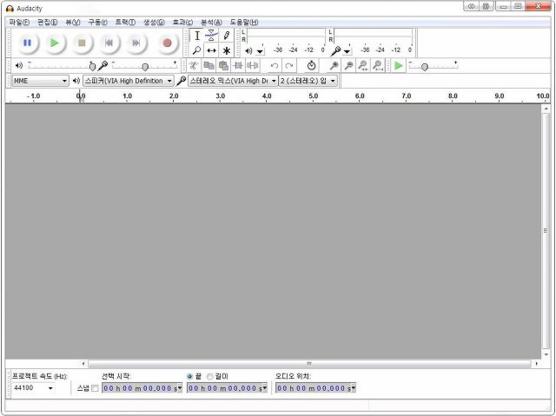The height and width of the screenshot is (416, 556).
Task: Click the Pause transport button
Action: click(27, 43)
